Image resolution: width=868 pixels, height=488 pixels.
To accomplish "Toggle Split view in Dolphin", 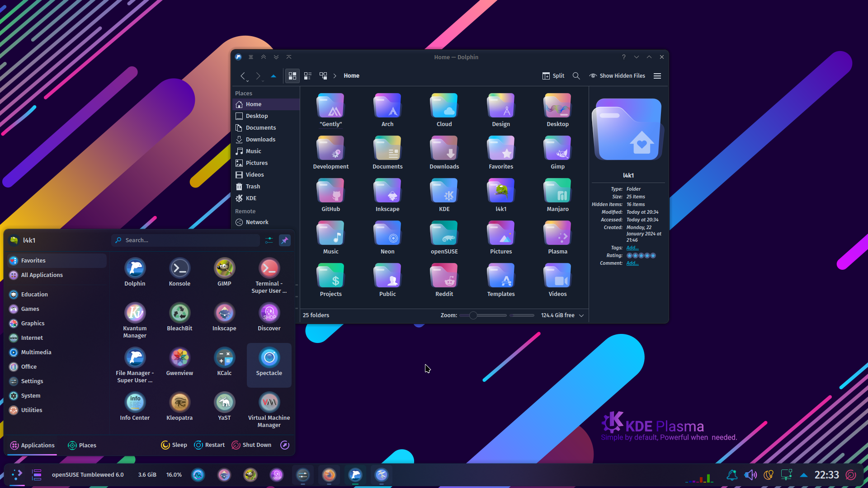I will click(x=553, y=76).
